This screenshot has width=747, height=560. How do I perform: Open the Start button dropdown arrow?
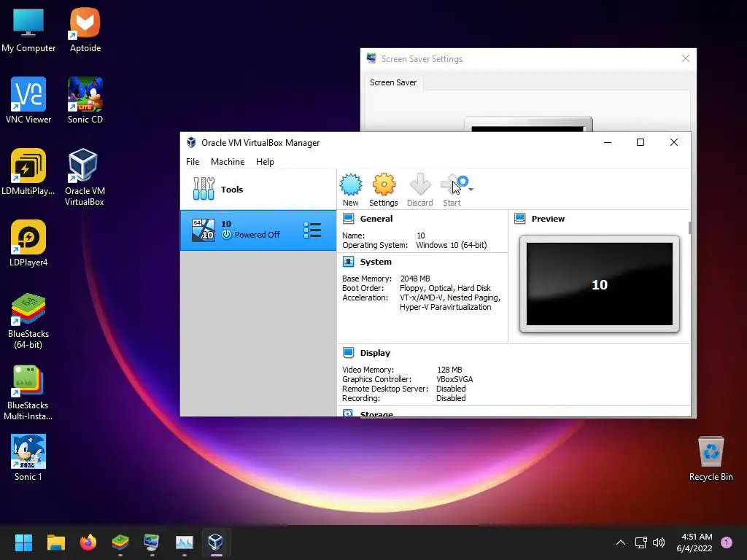click(471, 190)
